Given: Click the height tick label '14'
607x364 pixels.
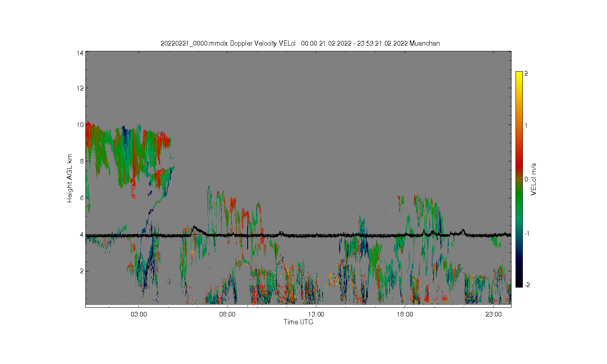Looking at the screenshot, I should click(80, 53).
